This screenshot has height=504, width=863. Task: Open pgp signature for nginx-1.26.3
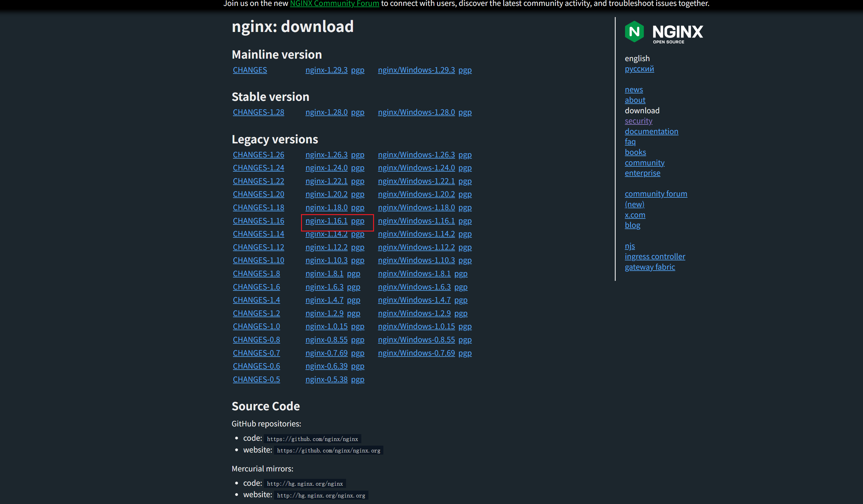(358, 155)
